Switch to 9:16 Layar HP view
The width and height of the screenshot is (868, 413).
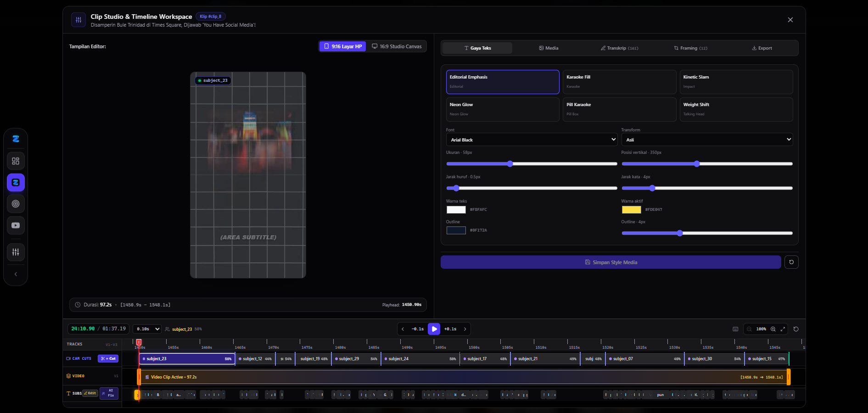click(x=342, y=46)
